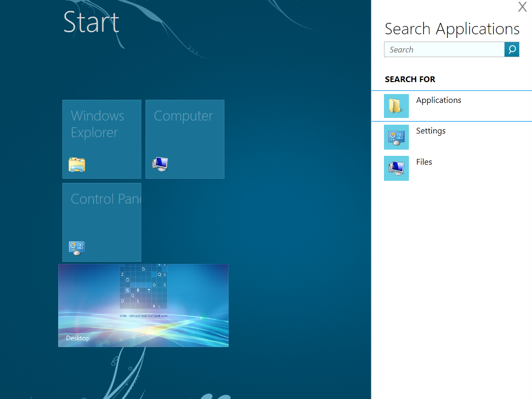Click the Settings search category icon
Viewport: 532px width, 399px height.
(396, 137)
